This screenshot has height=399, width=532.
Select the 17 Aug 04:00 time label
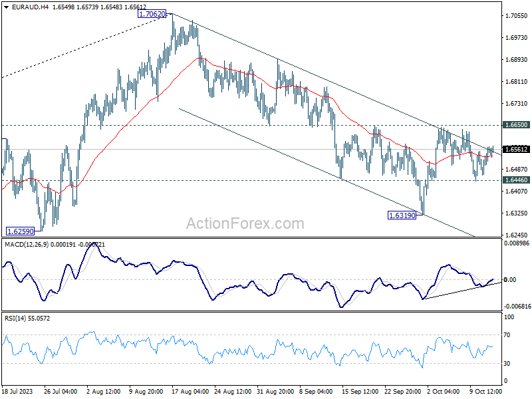[x=190, y=391]
